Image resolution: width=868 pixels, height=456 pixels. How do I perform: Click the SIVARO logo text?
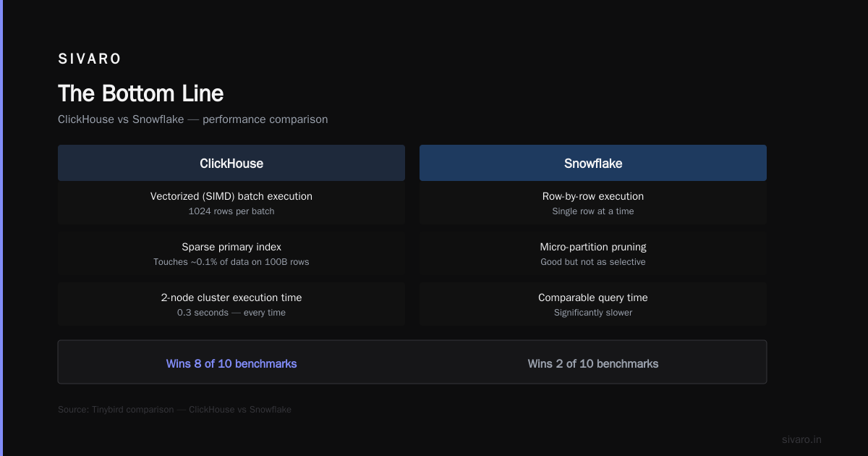(x=90, y=59)
